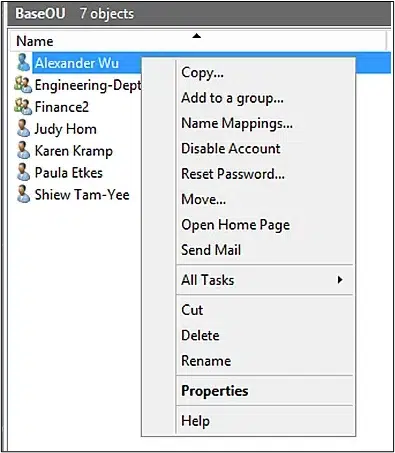Click the Shiew Tam-Yee user icon
The image size is (395, 453).
coord(23,194)
